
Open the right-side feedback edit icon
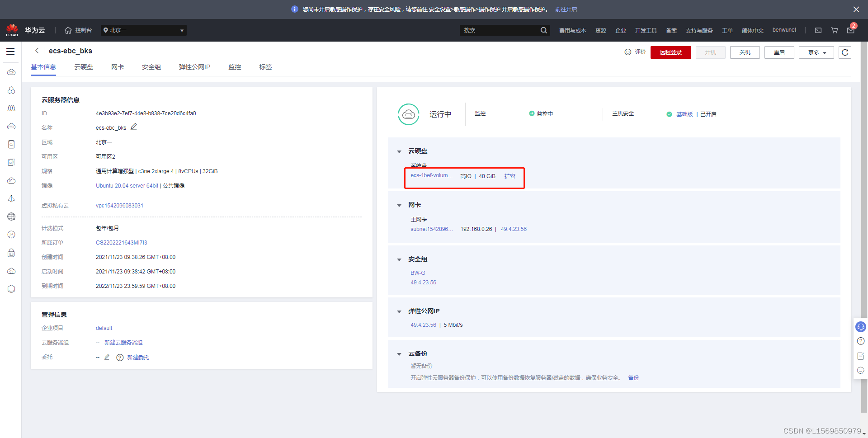(861, 356)
